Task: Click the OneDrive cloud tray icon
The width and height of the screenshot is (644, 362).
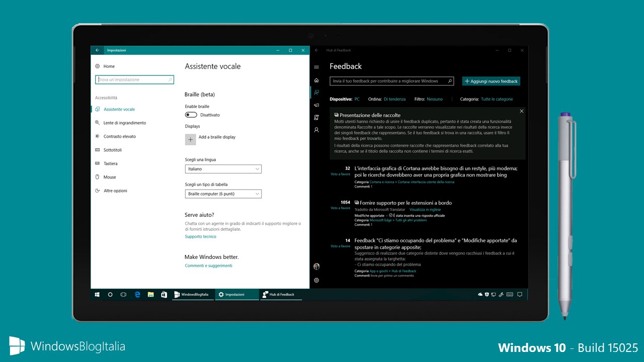Action: (x=480, y=295)
